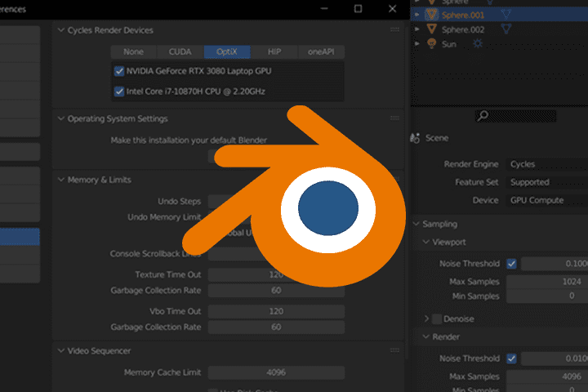Open the Device GPU Compute dropdown

point(546,200)
